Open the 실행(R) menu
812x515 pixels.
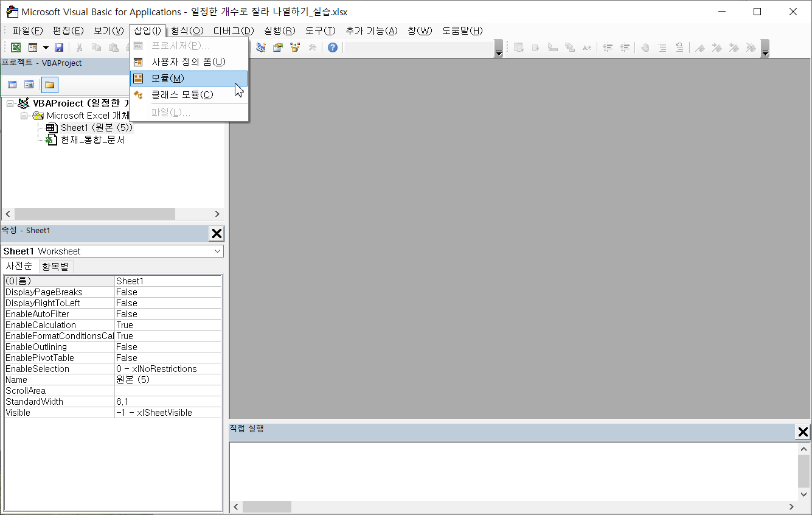pyautogui.click(x=279, y=30)
